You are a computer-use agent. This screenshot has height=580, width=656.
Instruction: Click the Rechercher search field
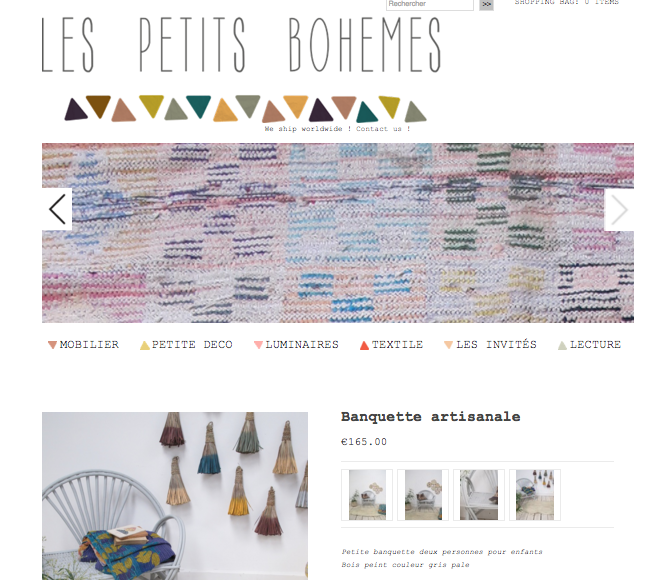point(430,4)
